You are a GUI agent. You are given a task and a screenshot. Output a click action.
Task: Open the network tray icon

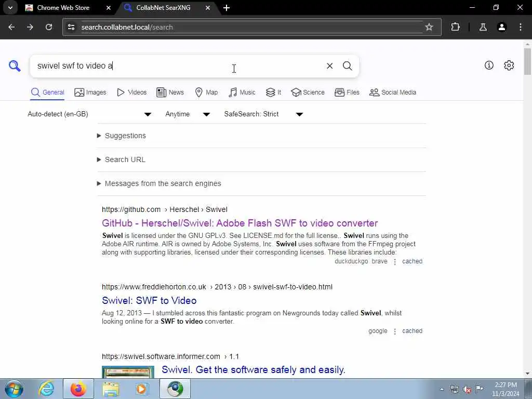454,389
